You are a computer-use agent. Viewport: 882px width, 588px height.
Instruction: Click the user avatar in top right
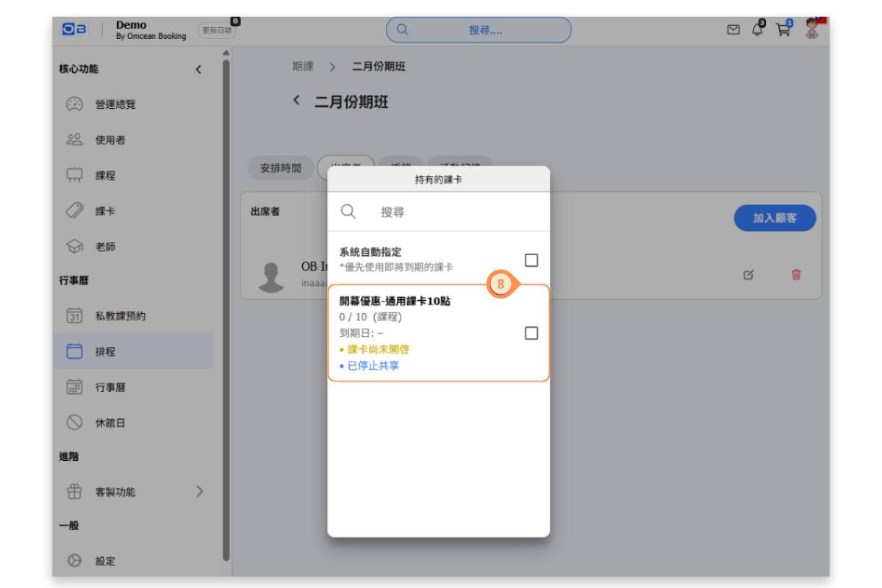pos(811,29)
